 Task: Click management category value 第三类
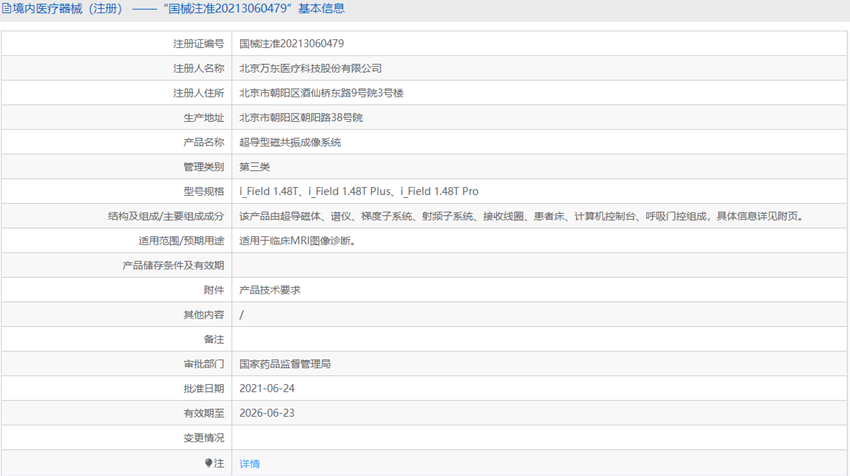pyautogui.click(x=254, y=167)
